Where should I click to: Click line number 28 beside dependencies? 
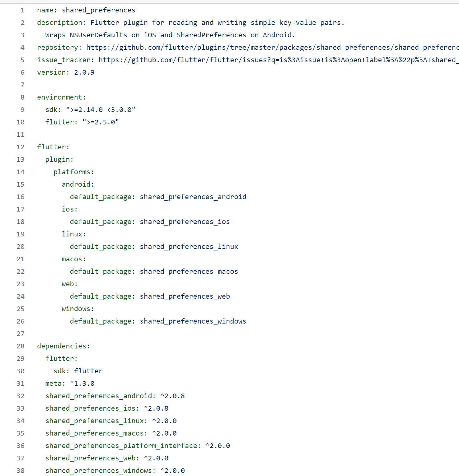click(21, 346)
